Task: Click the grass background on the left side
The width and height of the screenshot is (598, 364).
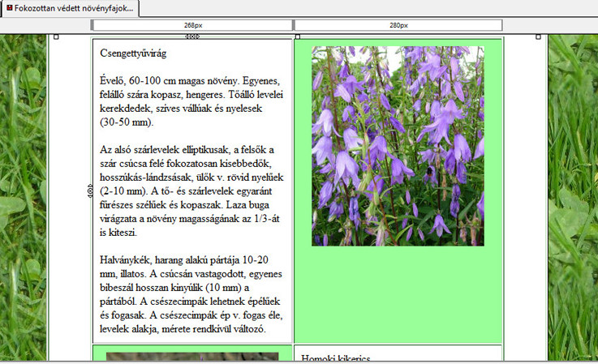Action: tap(23, 195)
